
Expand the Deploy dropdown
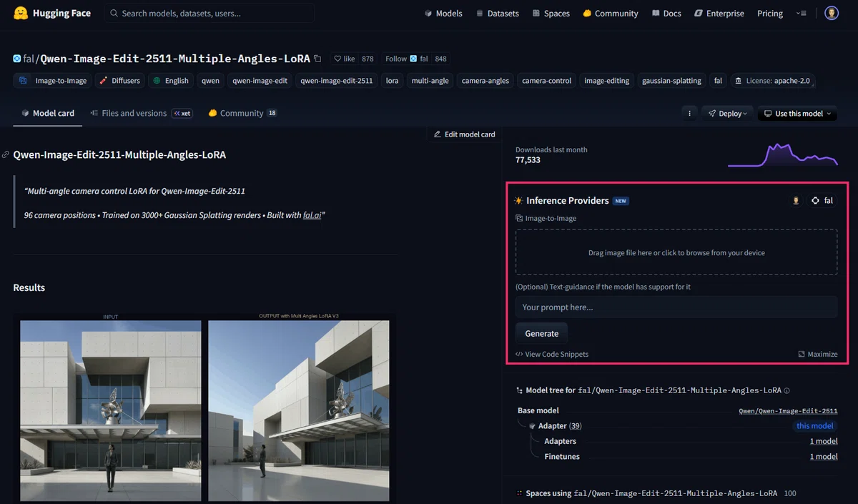coord(728,113)
